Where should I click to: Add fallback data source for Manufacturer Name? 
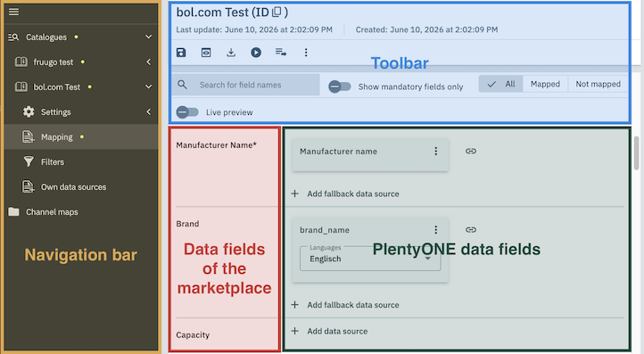coord(345,193)
